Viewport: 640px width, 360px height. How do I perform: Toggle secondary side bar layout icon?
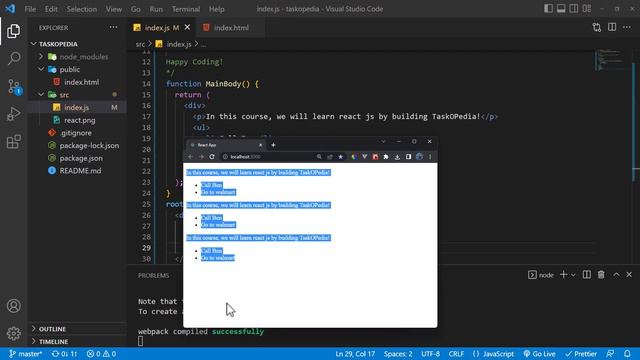point(573,9)
